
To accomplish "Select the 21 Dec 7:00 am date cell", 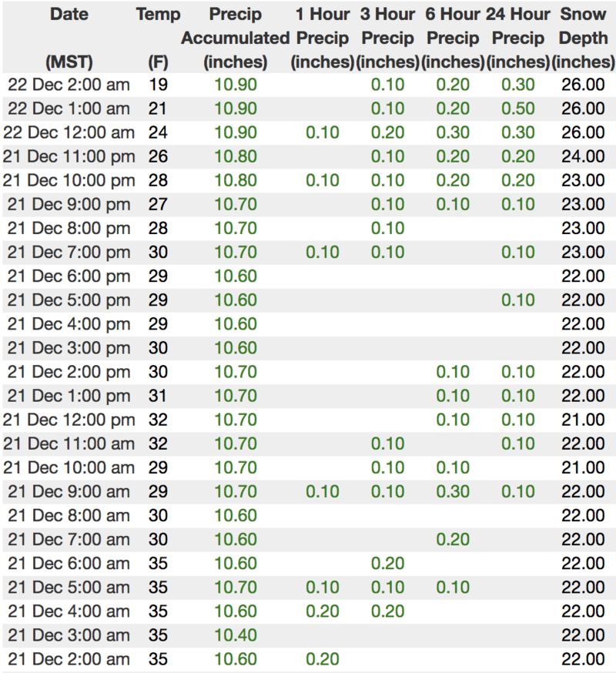I will click(x=69, y=540).
